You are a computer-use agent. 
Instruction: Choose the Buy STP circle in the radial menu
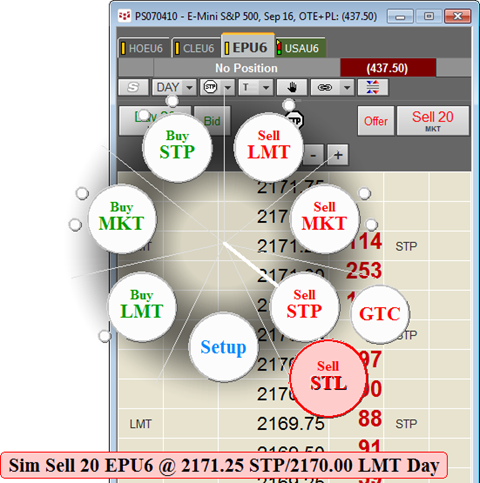(177, 147)
